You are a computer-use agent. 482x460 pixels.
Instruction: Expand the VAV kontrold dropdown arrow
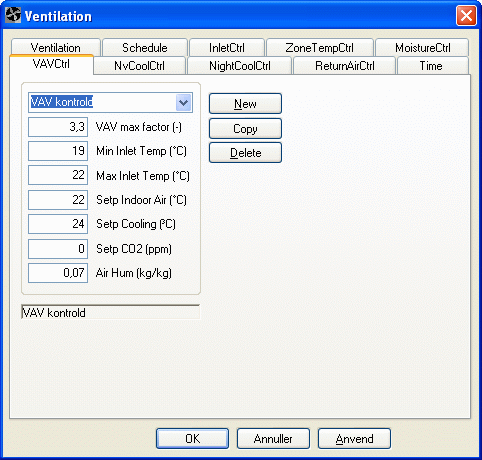(x=183, y=102)
